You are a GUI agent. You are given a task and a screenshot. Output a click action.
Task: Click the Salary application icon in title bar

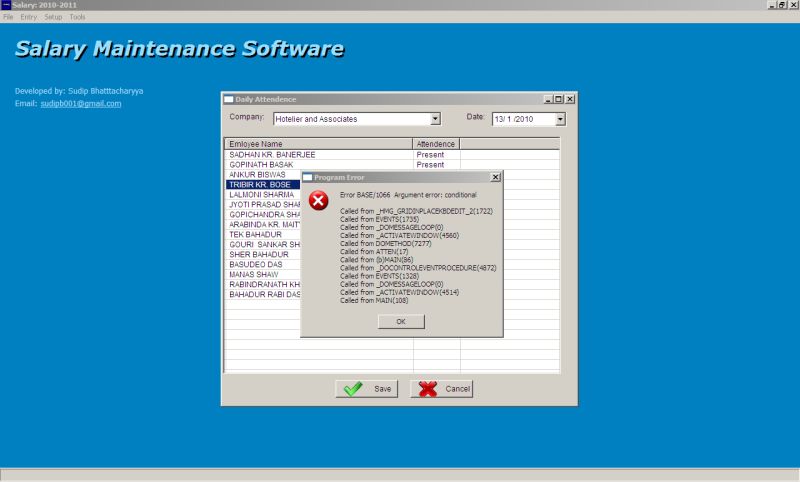point(6,6)
